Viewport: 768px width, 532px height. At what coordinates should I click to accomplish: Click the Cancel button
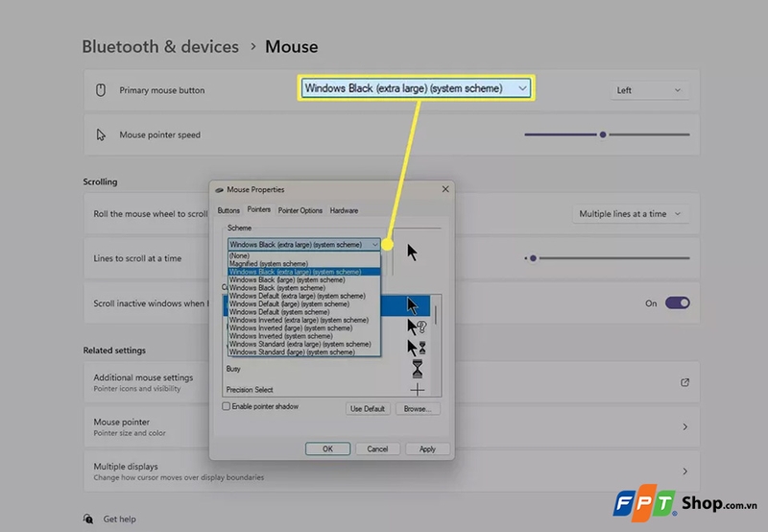(377, 448)
